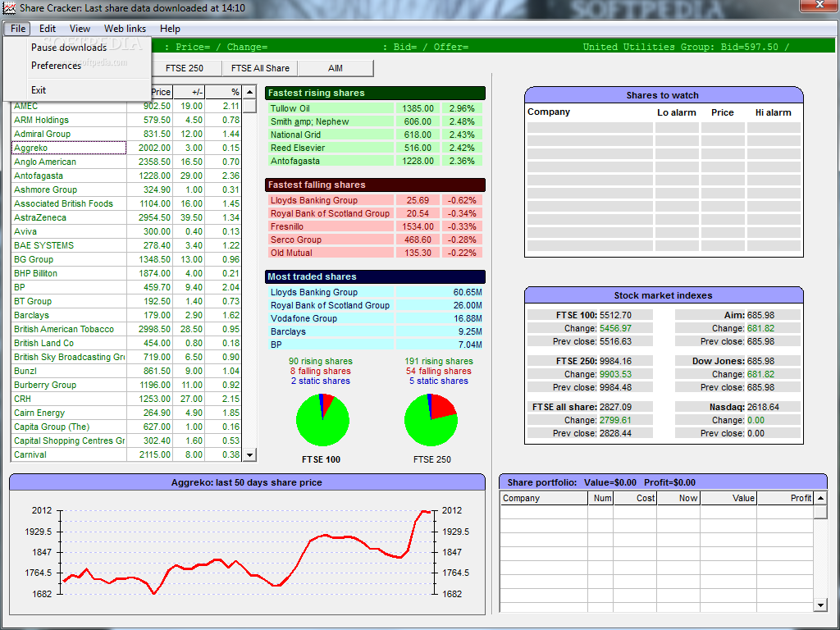Click Serco Group in fastest falling shares
This screenshot has width=840, height=630.
click(331, 240)
